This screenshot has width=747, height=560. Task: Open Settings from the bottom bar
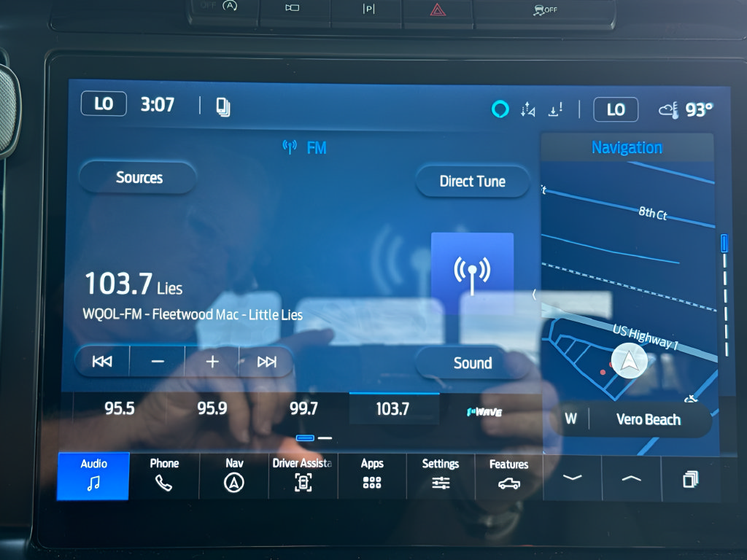pos(441,476)
